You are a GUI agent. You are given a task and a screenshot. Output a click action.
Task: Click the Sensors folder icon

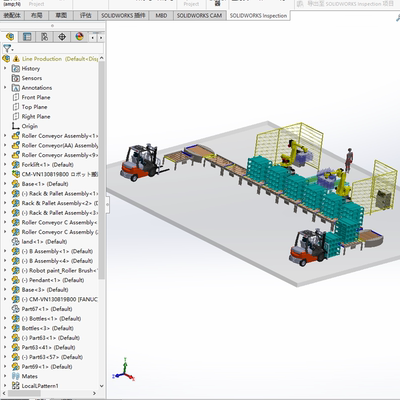pos(16,78)
